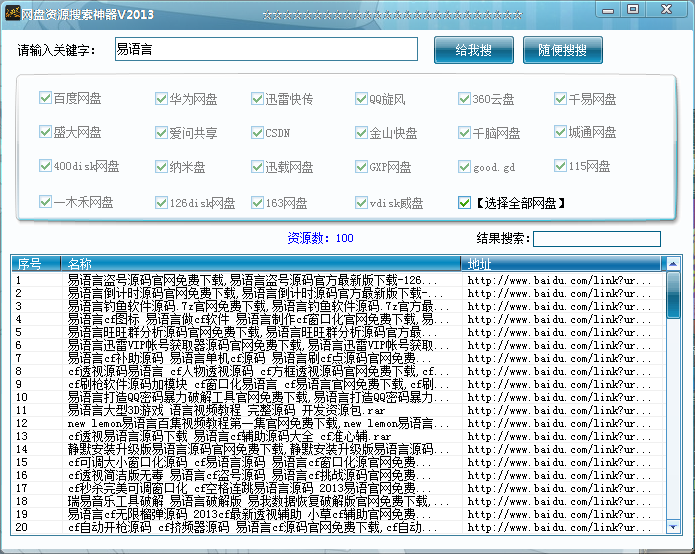Uncheck the CSDN source checkbox
Image resolution: width=695 pixels, height=554 pixels.
(x=257, y=133)
